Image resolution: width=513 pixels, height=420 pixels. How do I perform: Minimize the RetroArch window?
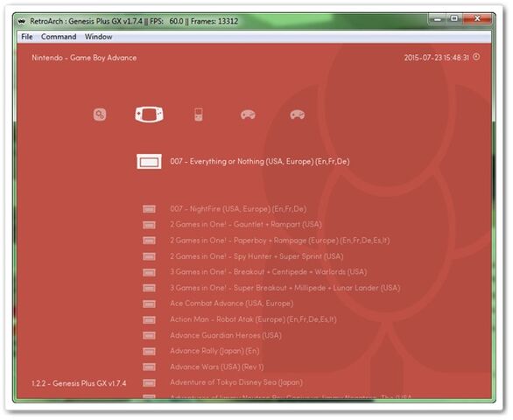click(438, 19)
